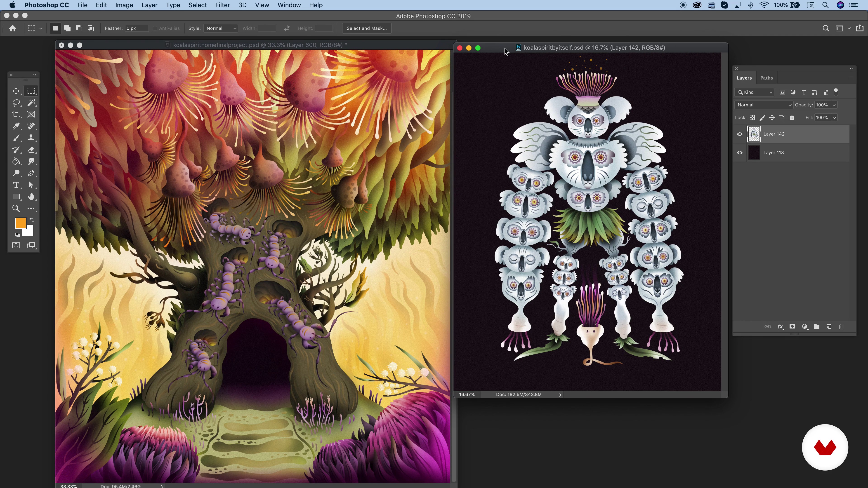Open the Layers panel options menu
The height and width of the screenshot is (488, 868).
click(x=851, y=78)
